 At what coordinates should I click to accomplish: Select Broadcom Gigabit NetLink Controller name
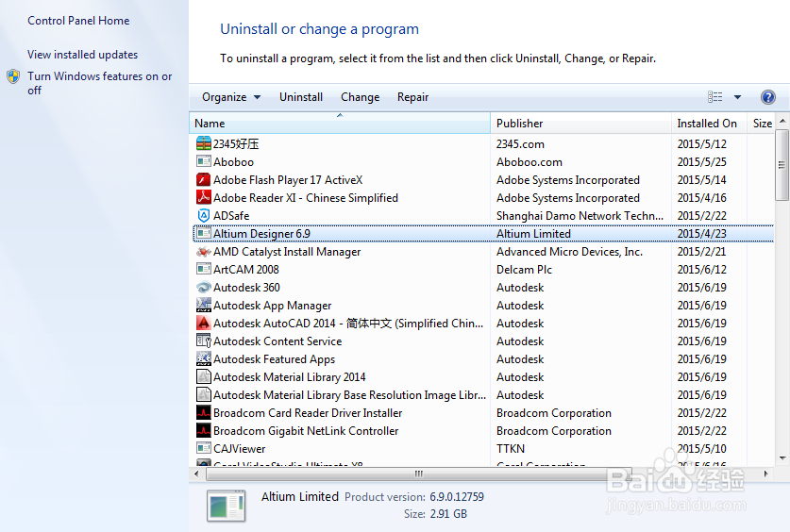[x=306, y=431]
